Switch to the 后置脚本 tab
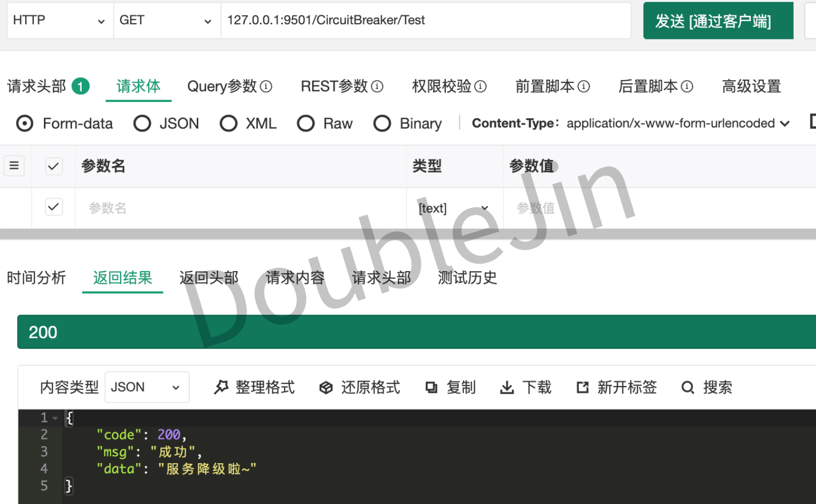 [648, 86]
